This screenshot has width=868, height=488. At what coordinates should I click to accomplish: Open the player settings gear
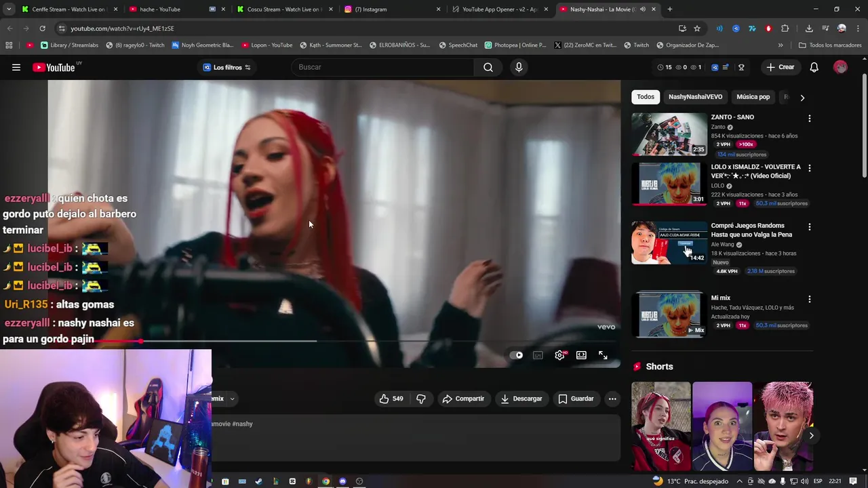tap(559, 355)
